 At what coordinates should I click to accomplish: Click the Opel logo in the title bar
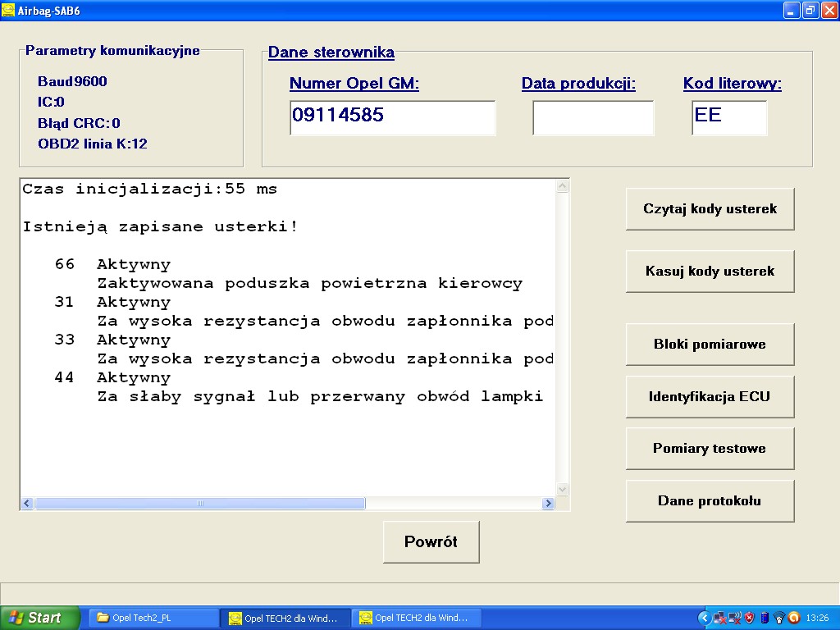pos(8,11)
